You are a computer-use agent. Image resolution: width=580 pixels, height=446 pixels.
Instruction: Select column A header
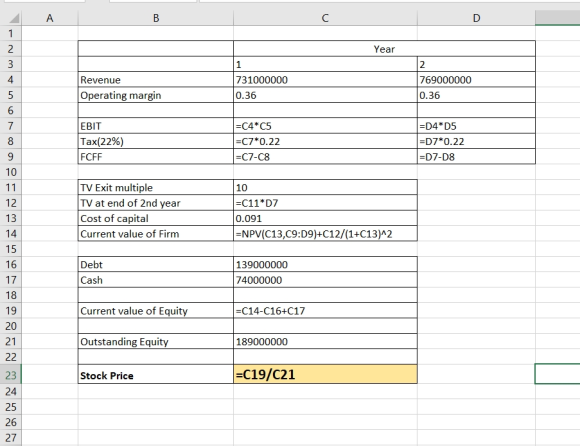50,18
